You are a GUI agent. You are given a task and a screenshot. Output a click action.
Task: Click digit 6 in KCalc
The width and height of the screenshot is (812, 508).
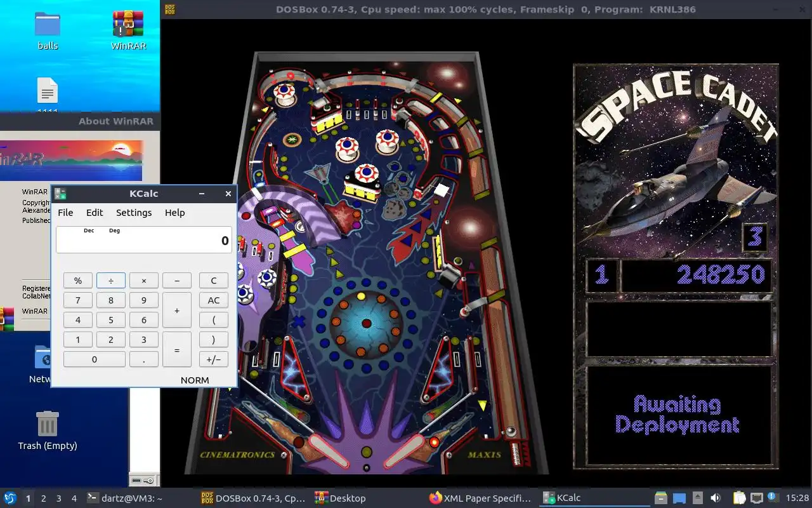click(x=144, y=319)
